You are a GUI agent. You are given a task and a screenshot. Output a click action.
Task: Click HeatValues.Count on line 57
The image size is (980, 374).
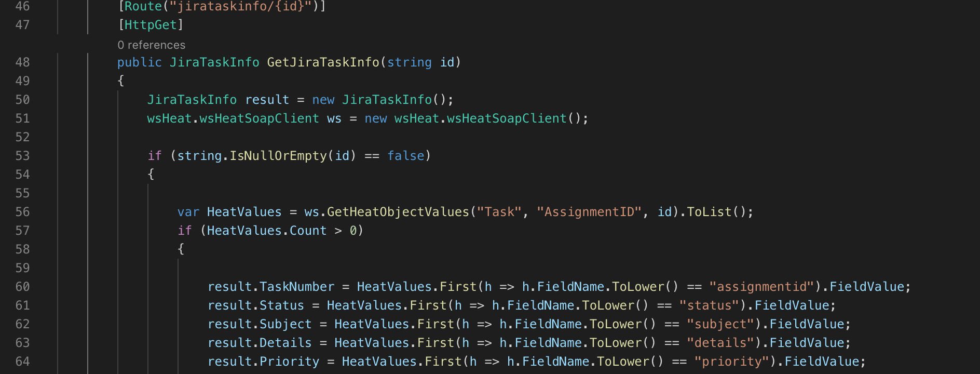point(267,231)
